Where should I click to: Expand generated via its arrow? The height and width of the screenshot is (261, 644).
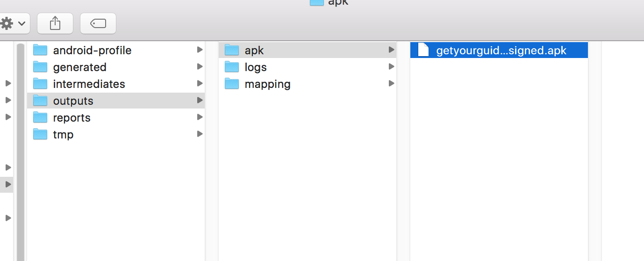(200, 66)
